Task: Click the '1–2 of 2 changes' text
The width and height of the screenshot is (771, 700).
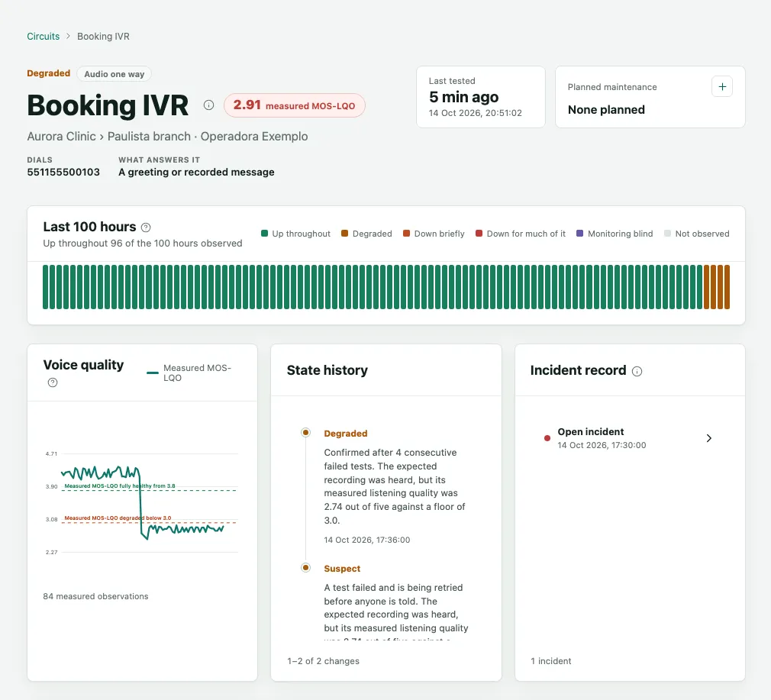Action: tap(323, 661)
